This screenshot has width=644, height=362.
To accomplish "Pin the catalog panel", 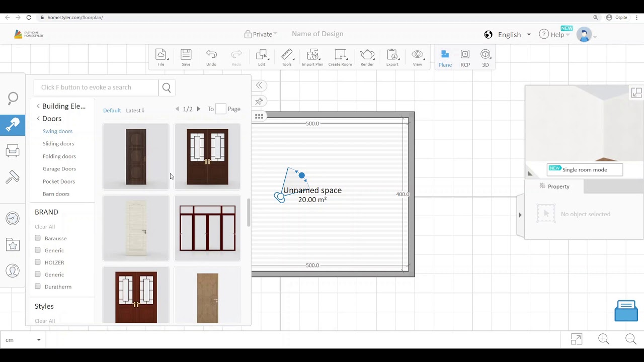I will 259,101.
